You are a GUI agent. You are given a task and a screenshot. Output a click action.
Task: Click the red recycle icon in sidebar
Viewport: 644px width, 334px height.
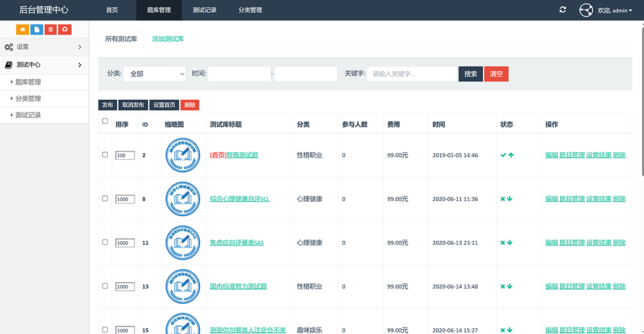(65, 29)
